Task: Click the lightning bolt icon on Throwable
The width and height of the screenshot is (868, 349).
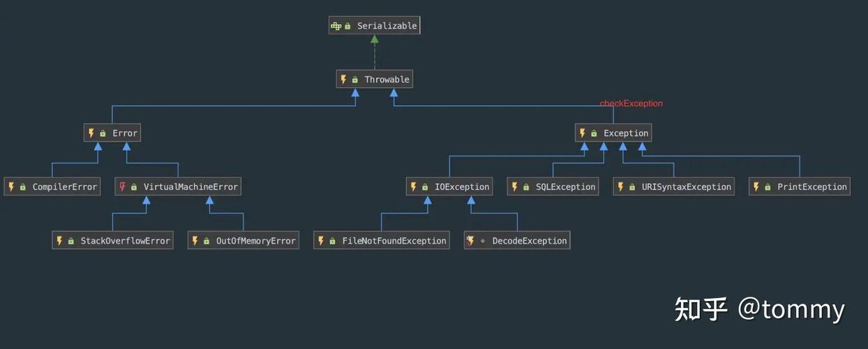Action: (343, 80)
